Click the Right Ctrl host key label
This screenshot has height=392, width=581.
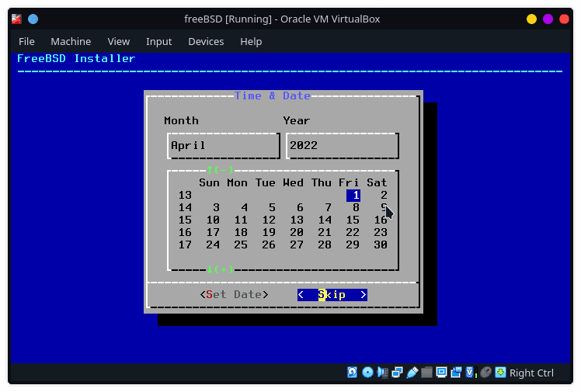click(x=531, y=373)
